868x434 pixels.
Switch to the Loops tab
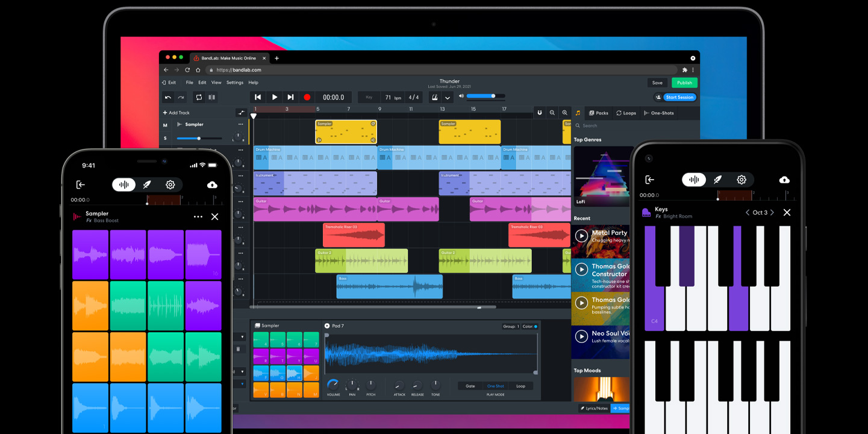coord(626,113)
